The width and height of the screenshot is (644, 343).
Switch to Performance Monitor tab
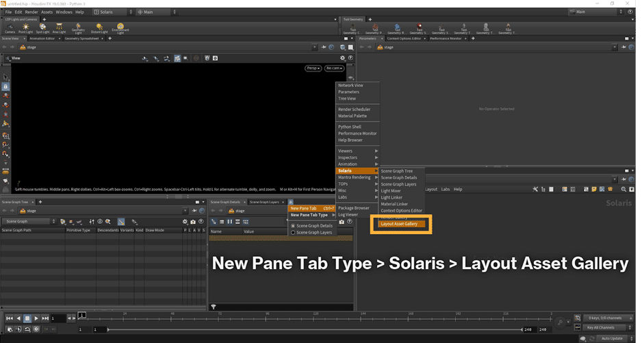[x=446, y=38]
